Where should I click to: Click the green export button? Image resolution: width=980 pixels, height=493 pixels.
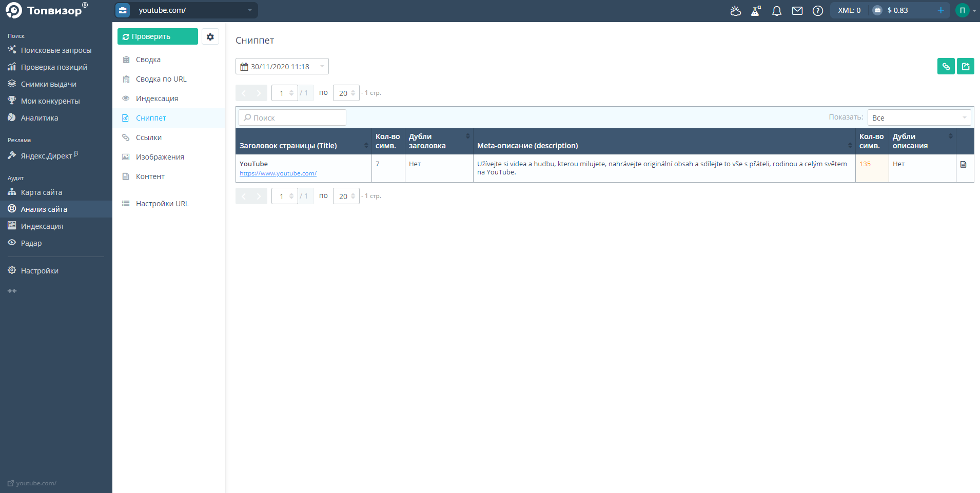click(x=966, y=66)
